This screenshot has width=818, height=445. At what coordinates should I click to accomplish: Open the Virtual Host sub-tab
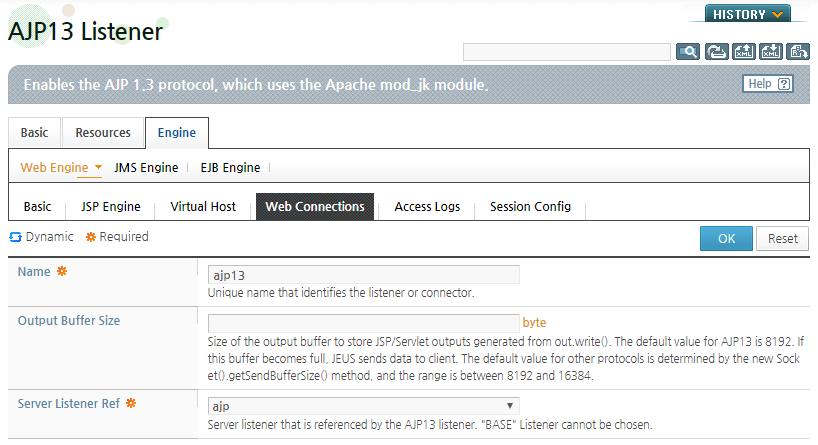pyautogui.click(x=203, y=207)
